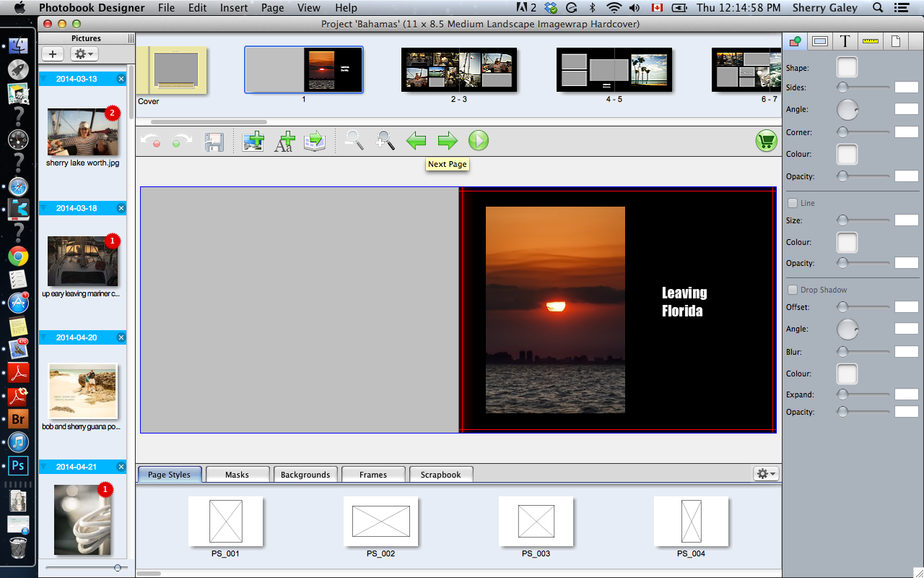Close the 2014-03-13 picture group
The image size is (924, 578).
pos(121,79)
